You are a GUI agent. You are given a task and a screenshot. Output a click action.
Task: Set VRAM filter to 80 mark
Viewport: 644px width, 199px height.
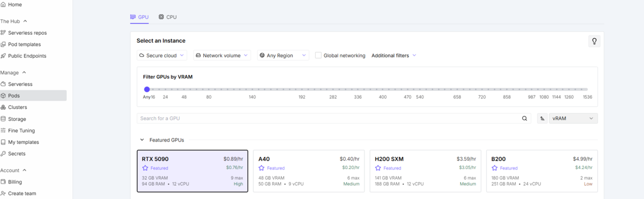pyautogui.click(x=209, y=97)
